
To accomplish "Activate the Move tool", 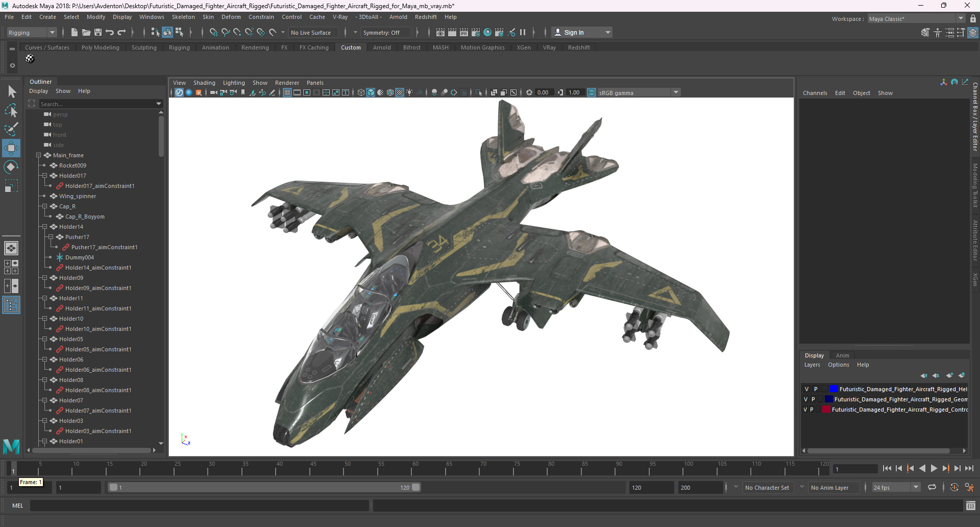I will coord(11,148).
